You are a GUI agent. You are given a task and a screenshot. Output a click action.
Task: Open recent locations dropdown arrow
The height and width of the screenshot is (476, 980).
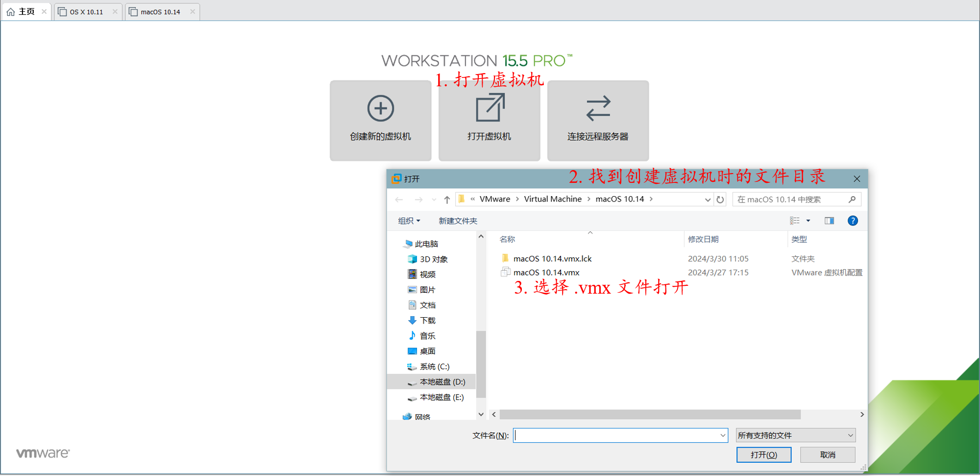tap(434, 200)
